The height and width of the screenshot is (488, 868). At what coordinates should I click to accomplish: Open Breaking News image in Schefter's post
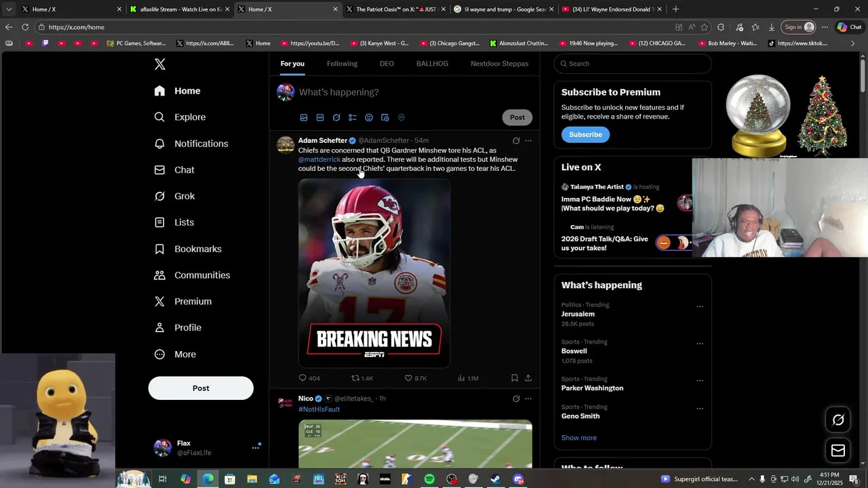pyautogui.click(x=374, y=273)
